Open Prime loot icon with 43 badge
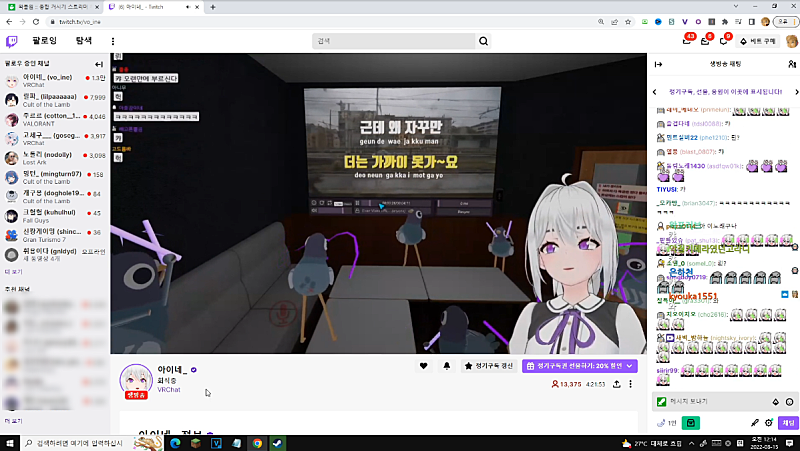Image resolution: width=800 pixels, height=451 pixels. coord(687,41)
